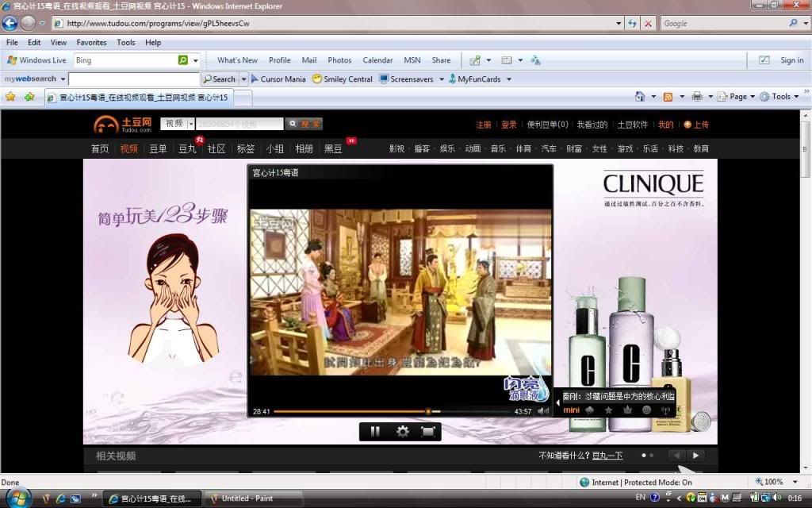Click the crown icon in player panel
This screenshot has height=508, width=812.
(x=627, y=410)
